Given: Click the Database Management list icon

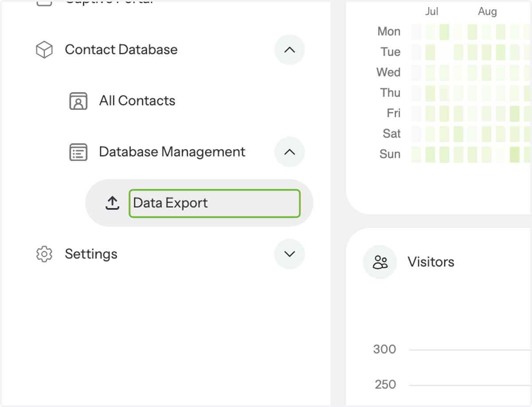Looking at the screenshot, I should 78,152.
